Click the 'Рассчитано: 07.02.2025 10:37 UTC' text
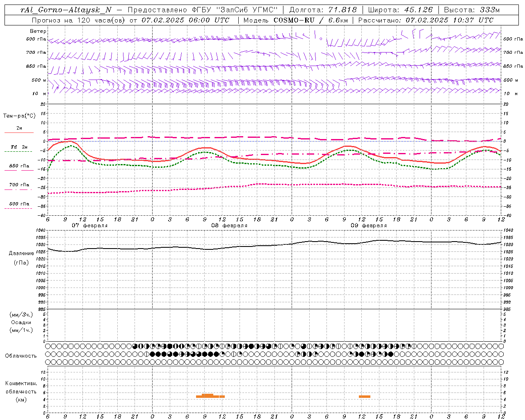 tap(426, 20)
